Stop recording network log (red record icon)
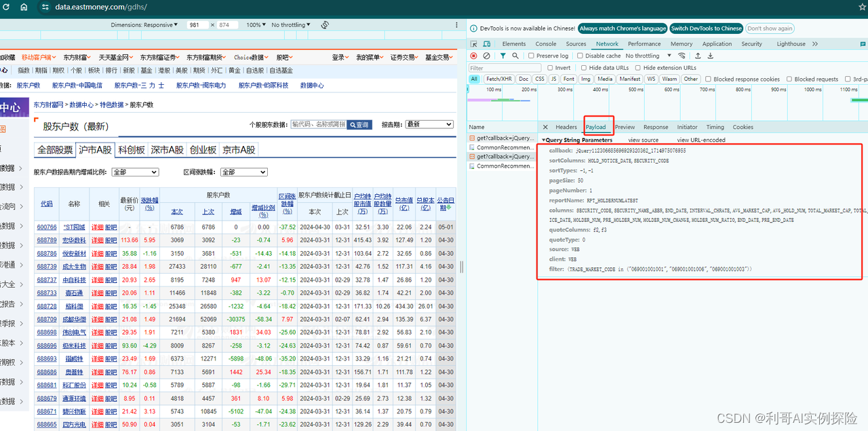 474,56
